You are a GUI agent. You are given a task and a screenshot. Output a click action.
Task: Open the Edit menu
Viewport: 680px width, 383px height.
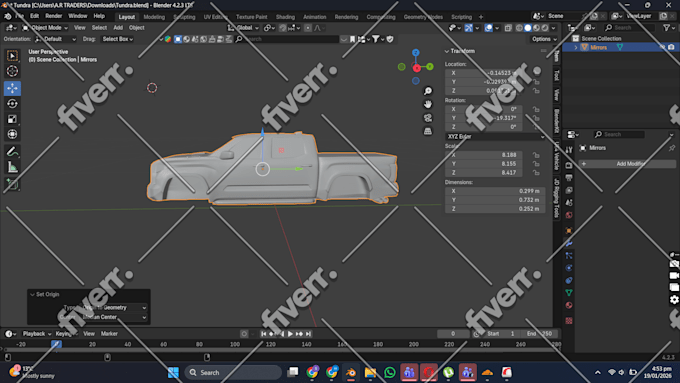point(34,16)
